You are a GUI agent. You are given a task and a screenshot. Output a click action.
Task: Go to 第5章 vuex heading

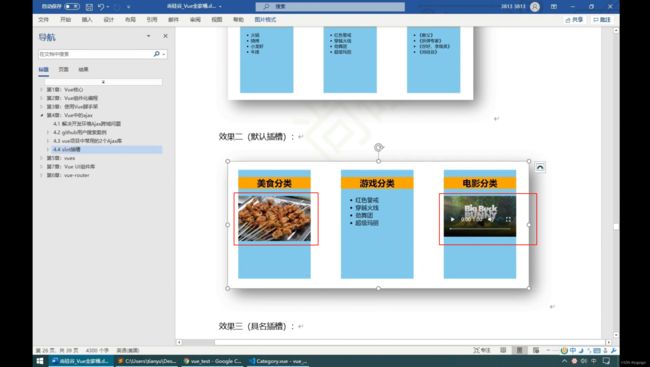(61, 158)
